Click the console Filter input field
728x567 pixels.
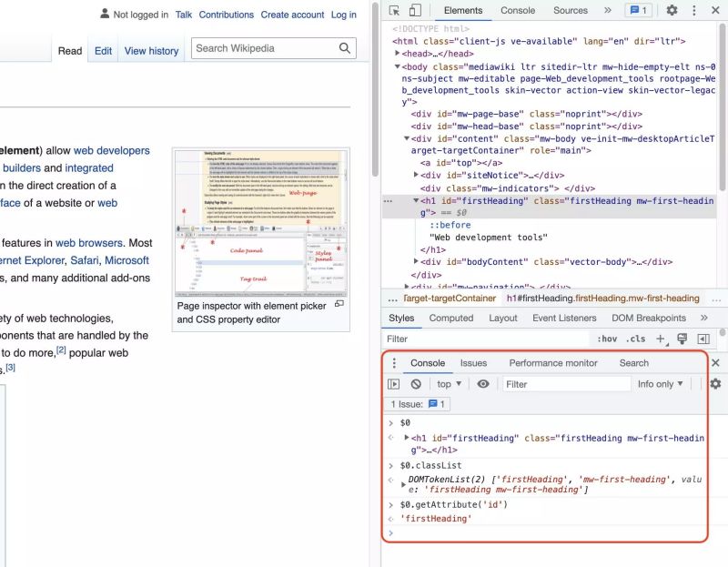[x=564, y=384]
